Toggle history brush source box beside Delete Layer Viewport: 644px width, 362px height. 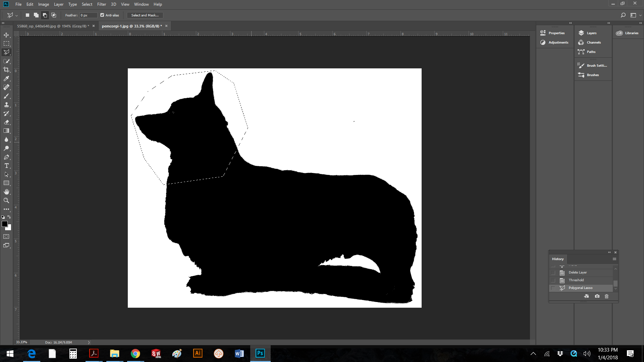point(553,273)
